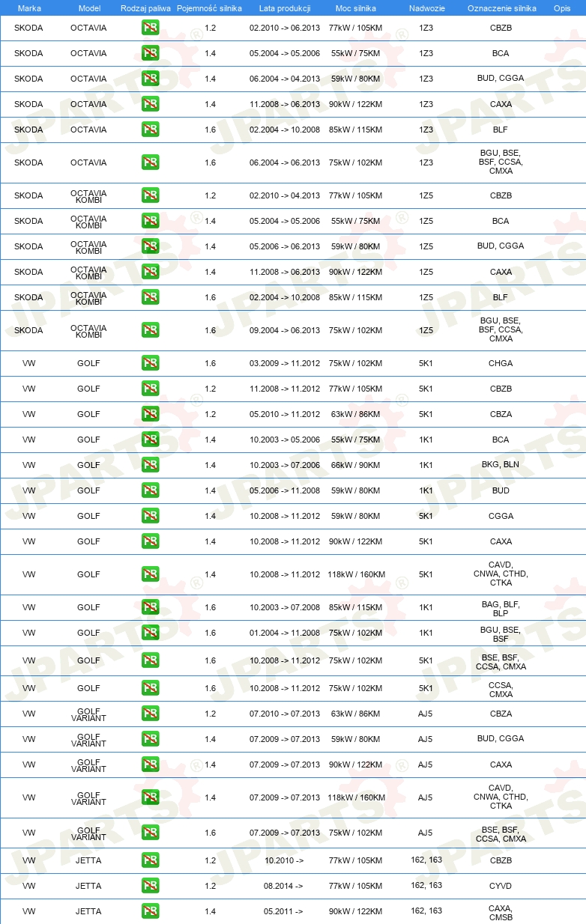
Task: Click petrol icon in Golf CHGA row
Action: tap(150, 363)
